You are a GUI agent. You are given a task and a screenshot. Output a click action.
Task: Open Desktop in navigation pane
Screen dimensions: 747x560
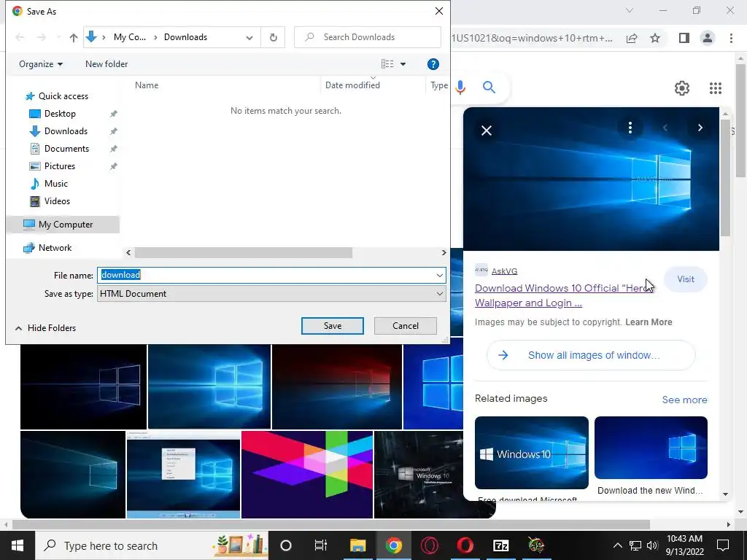coord(60,114)
